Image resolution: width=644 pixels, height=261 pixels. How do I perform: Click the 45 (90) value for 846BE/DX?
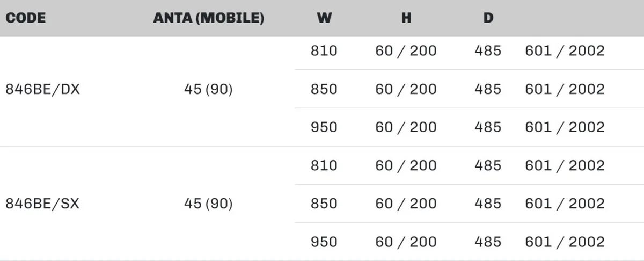208,89
